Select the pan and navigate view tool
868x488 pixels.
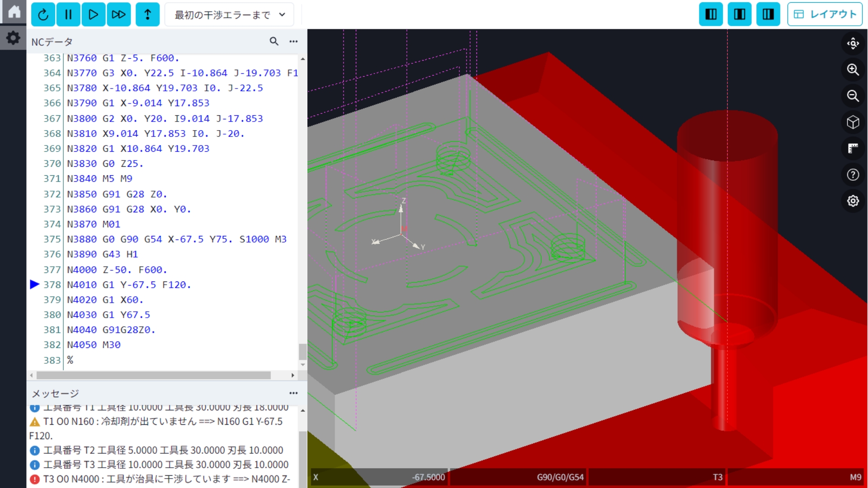pyautogui.click(x=853, y=43)
